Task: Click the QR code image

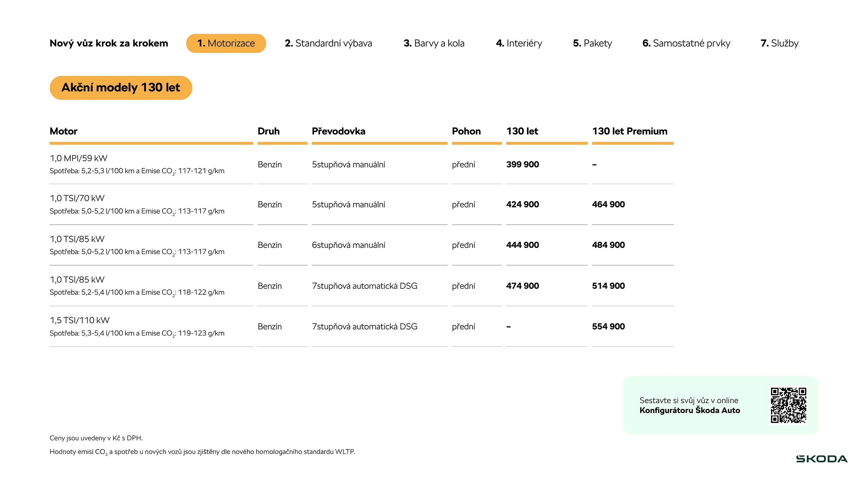Action: 788,405
